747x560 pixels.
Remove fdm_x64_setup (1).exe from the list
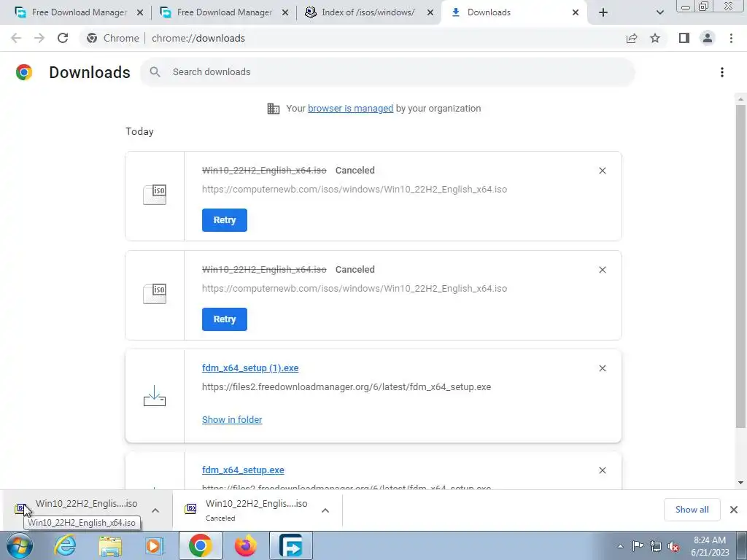tap(602, 368)
